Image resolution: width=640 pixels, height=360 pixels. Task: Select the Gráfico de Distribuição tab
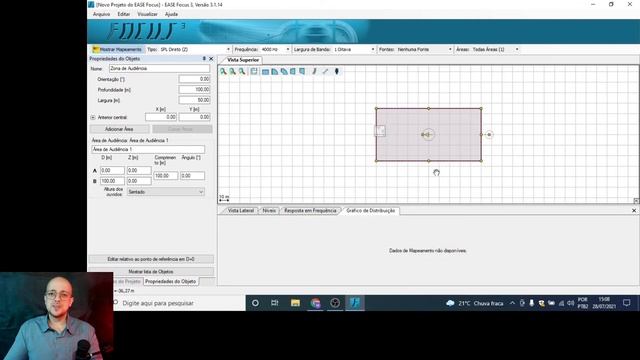pos(370,211)
